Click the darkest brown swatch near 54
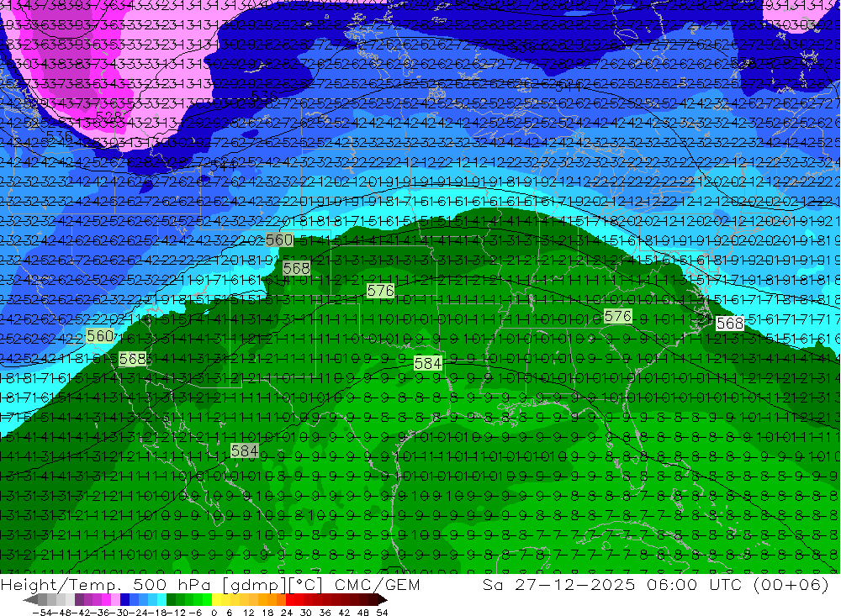Viewport: 841px width, 616px height. pos(373,600)
